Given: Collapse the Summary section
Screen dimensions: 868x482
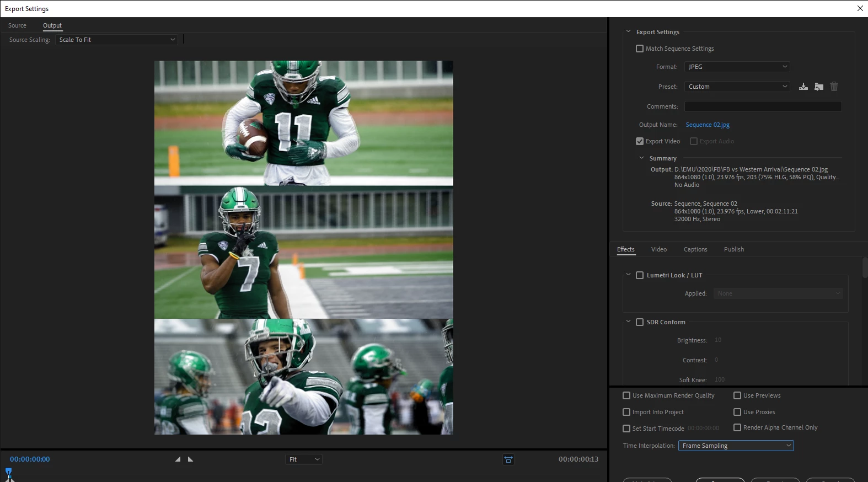Looking at the screenshot, I should [641, 158].
